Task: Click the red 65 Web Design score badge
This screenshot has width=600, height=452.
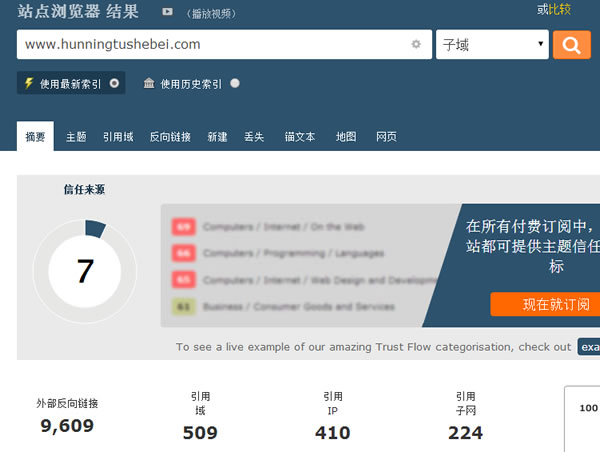Action: coord(183,280)
